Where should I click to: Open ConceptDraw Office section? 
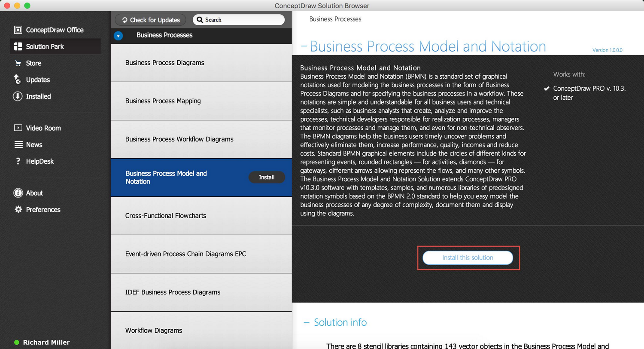[55, 30]
